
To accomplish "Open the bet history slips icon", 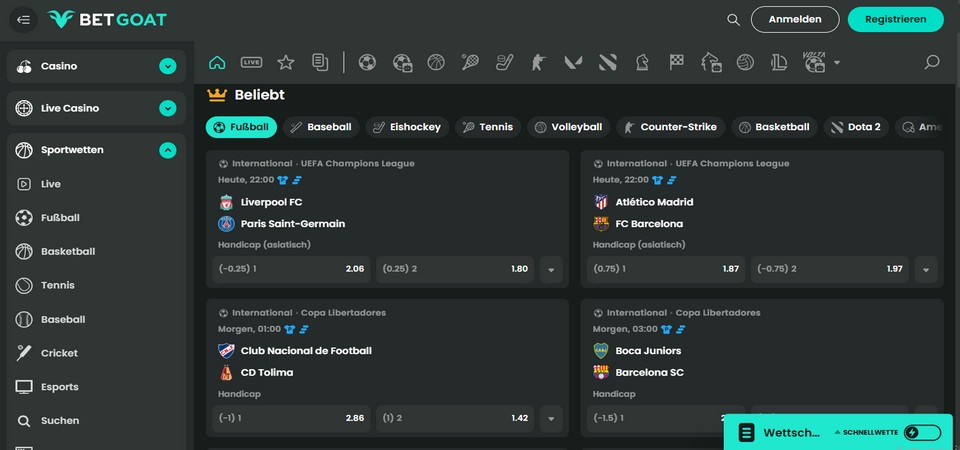I will coord(320,62).
